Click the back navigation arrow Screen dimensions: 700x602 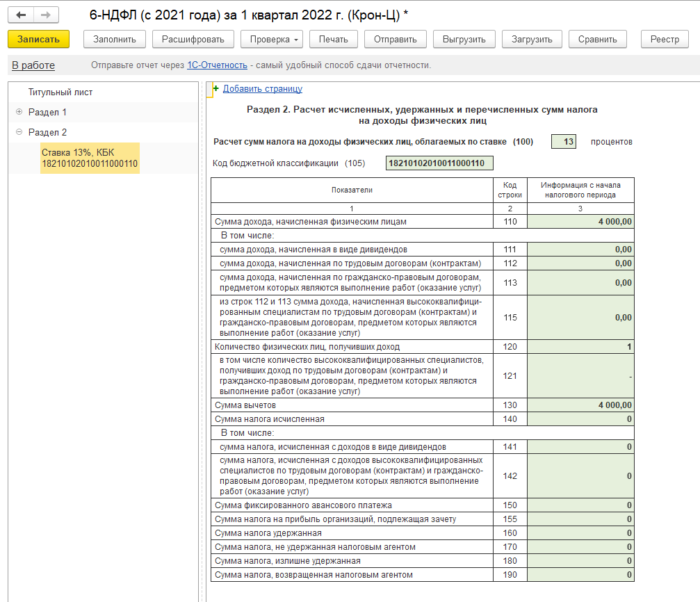pos(22,15)
